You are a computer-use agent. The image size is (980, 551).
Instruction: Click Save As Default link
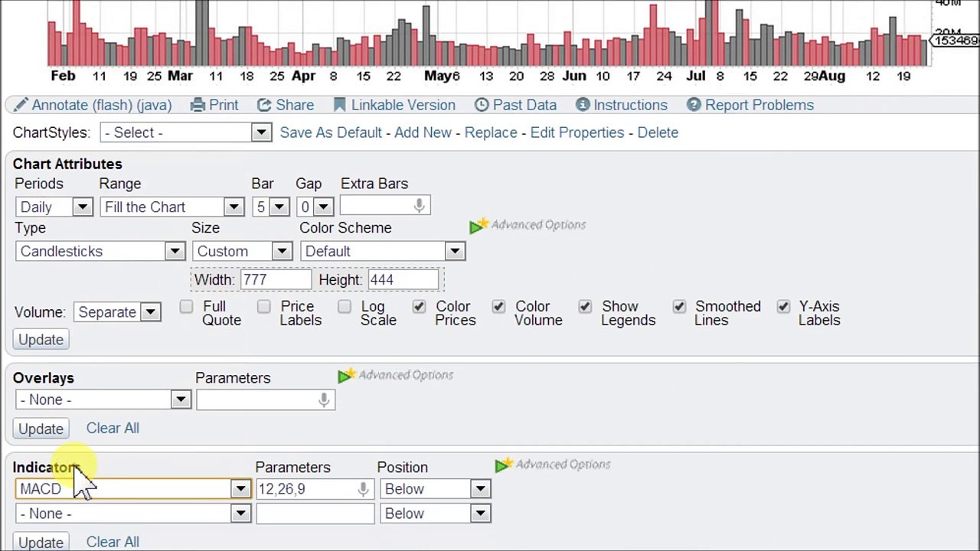pyautogui.click(x=331, y=132)
